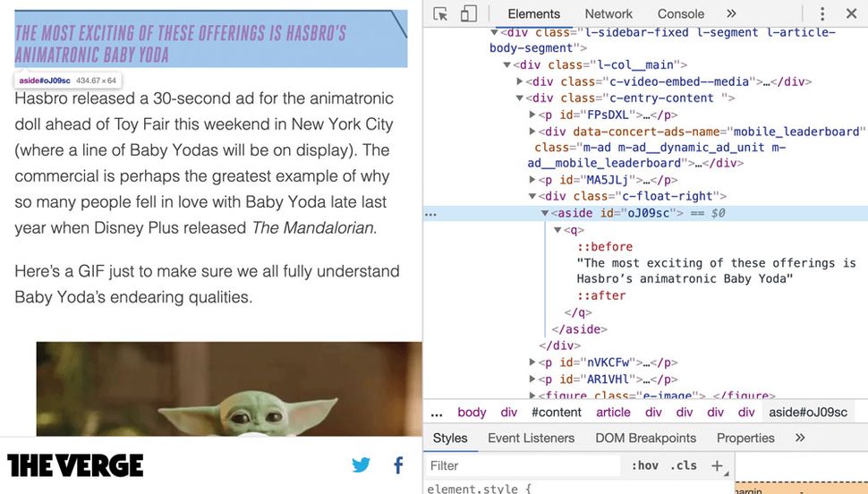Show more styles pane tabs chevron
The height and width of the screenshot is (494, 868).
(x=800, y=438)
